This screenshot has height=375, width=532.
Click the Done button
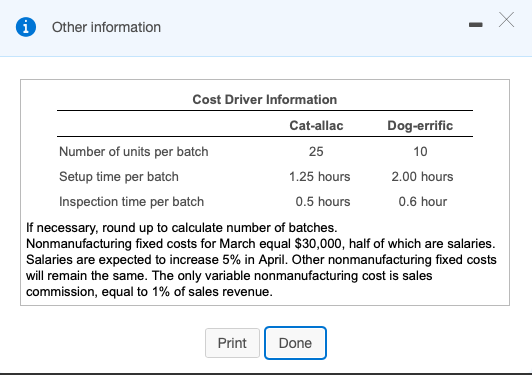(295, 343)
